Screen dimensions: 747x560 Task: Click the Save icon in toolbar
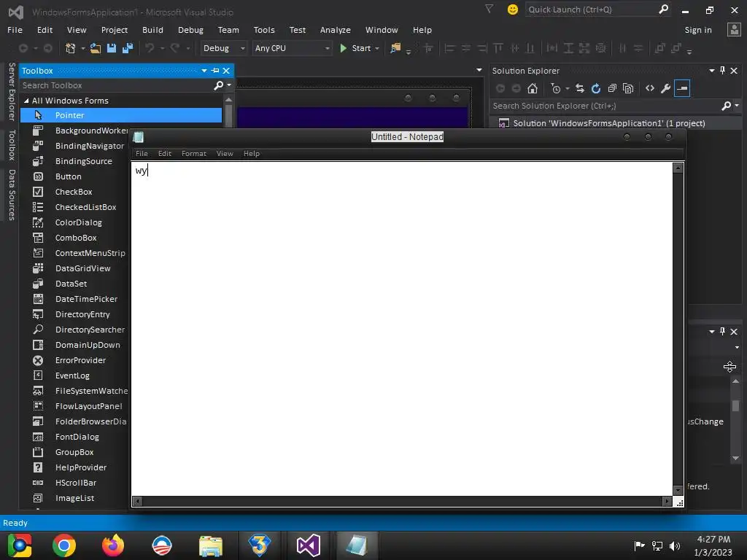112,48
